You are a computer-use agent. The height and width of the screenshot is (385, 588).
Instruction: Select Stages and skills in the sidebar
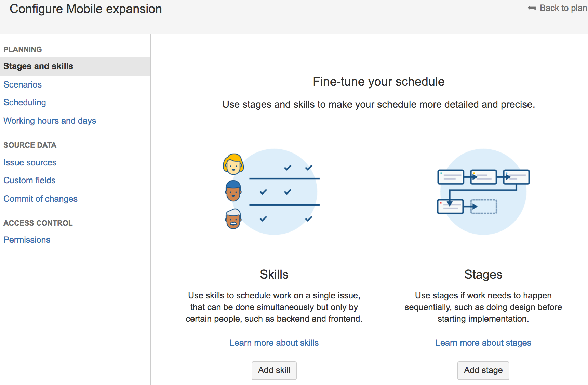75,66
